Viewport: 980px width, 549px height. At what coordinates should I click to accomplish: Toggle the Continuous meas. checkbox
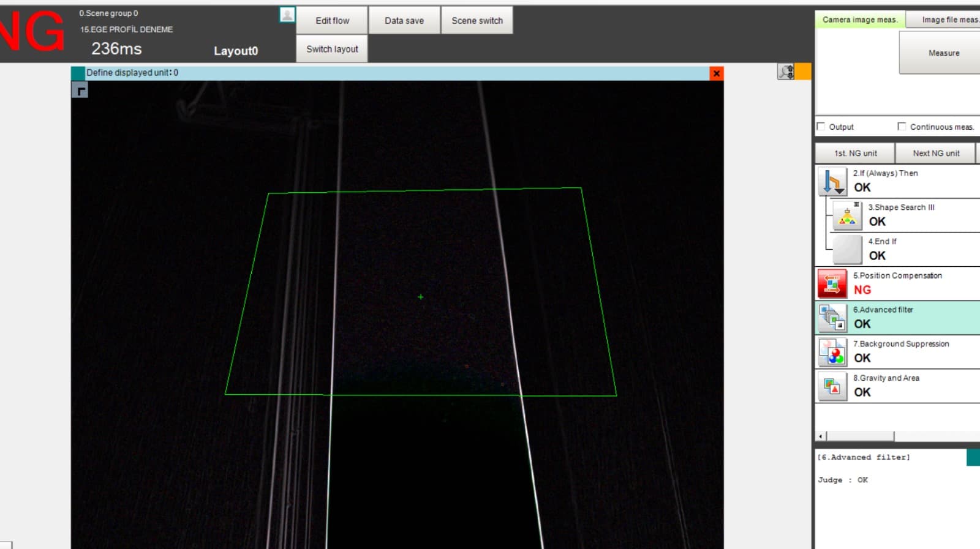coord(902,127)
